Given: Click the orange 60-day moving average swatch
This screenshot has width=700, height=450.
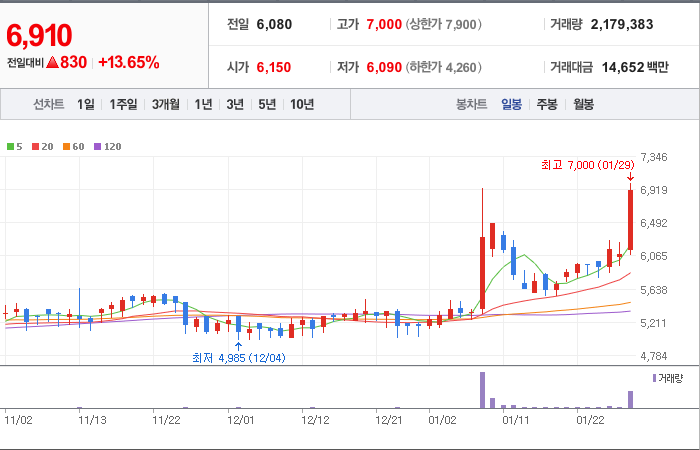Looking at the screenshot, I should [x=66, y=146].
